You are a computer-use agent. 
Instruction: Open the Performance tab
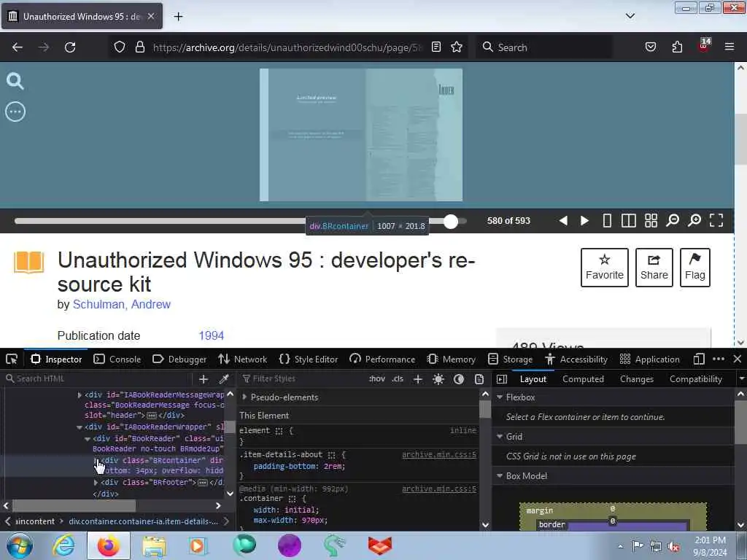click(x=382, y=359)
